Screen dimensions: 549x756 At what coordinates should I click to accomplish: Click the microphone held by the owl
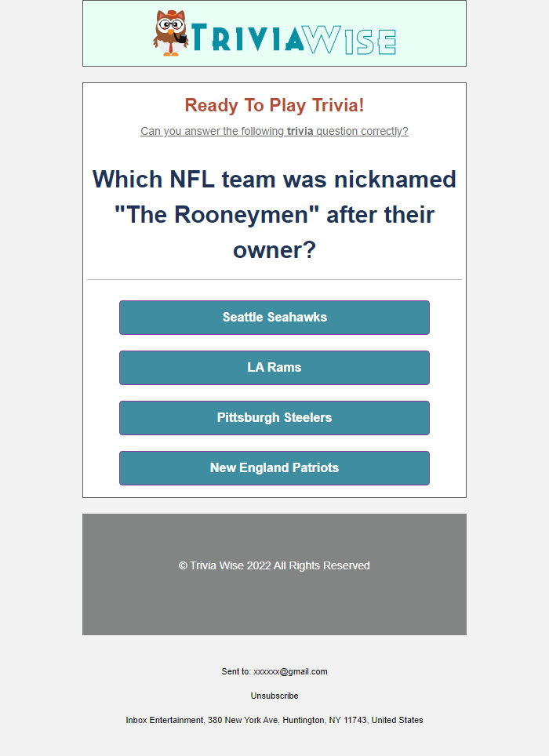[x=183, y=37]
